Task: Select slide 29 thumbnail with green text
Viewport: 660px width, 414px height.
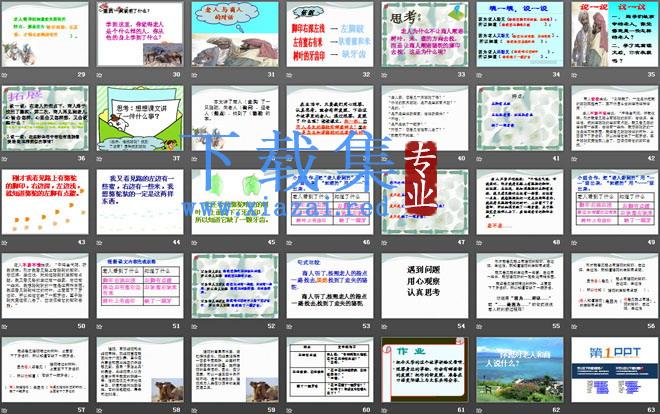Action: pyautogui.click(x=45, y=34)
